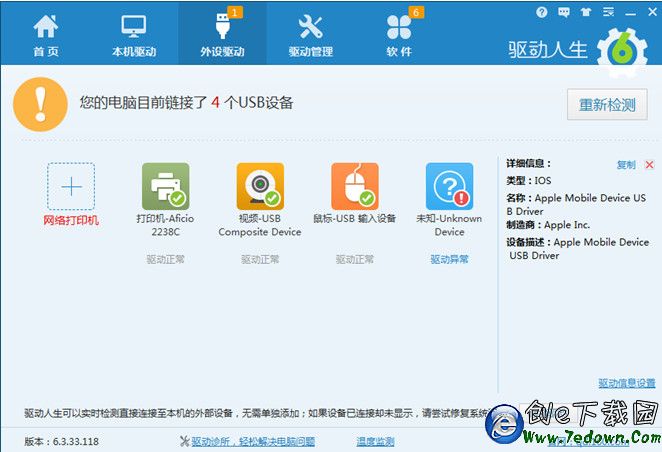Screen dimensions: 662x452
Task: Click 复制 to copy device details
Action: pyautogui.click(x=625, y=165)
